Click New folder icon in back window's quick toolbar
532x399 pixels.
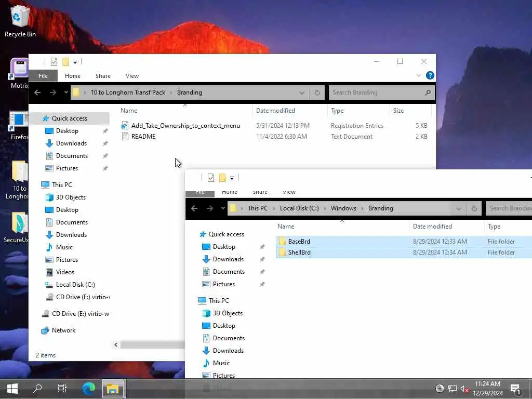[65, 62]
